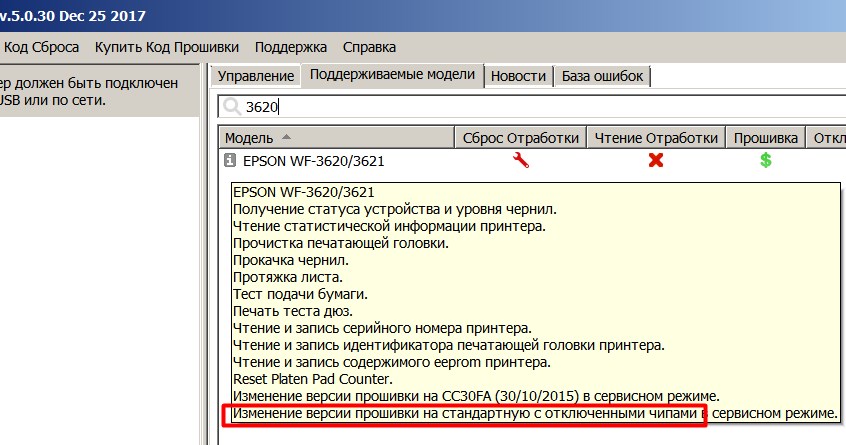
Task: Click the red wrench icon under Сброс Отработки
Action: tap(521, 160)
